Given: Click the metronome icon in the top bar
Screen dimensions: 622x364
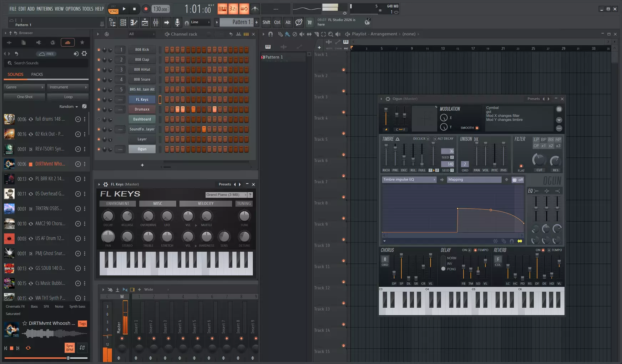Looking at the screenshot, I should click(255, 9).
